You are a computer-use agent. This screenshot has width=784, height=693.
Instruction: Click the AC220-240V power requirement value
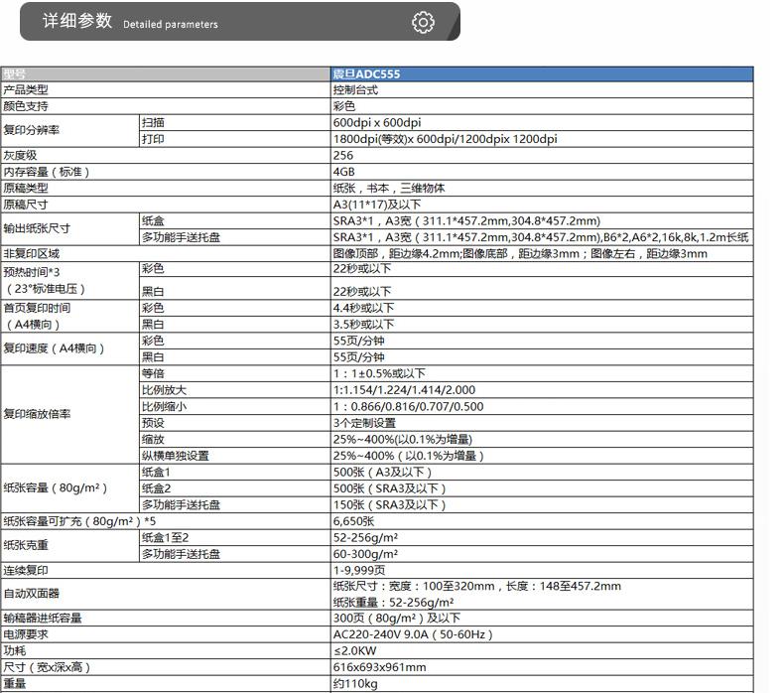tap(412, 633)
